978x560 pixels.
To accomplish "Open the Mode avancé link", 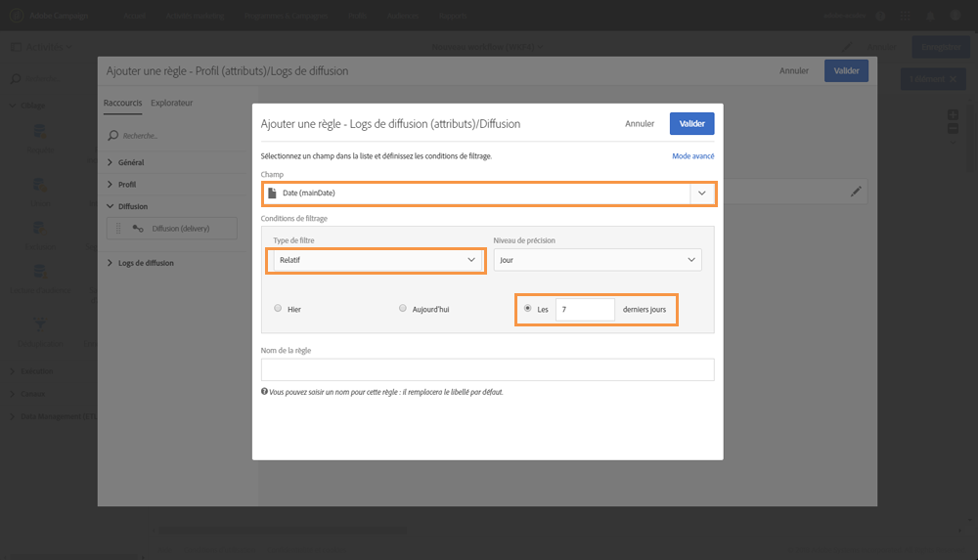I will click(692, 156).
